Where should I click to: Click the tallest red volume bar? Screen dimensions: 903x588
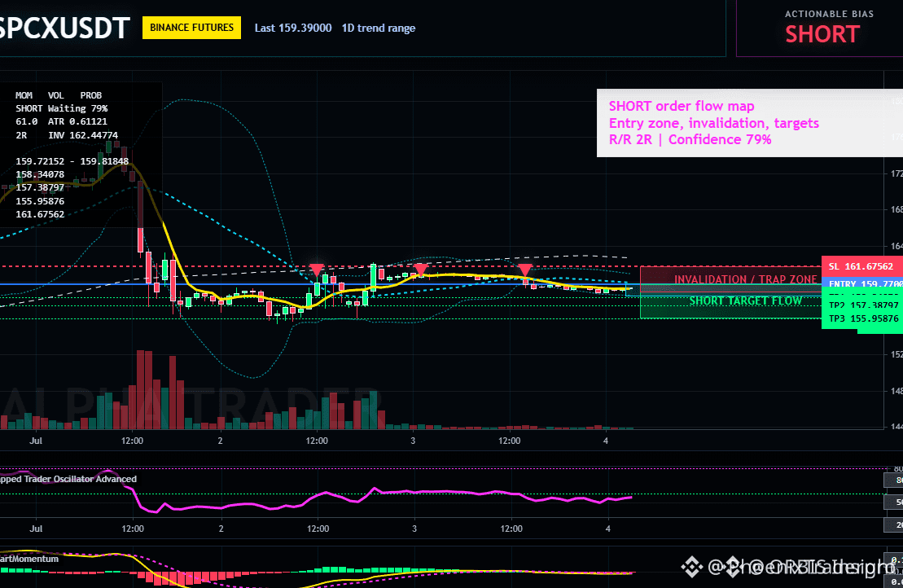pos(141,390)
